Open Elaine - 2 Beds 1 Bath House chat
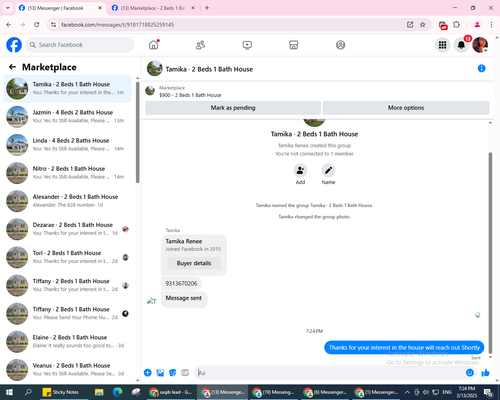500x400 pixels. pyautogui.click(x=68, y=342)
